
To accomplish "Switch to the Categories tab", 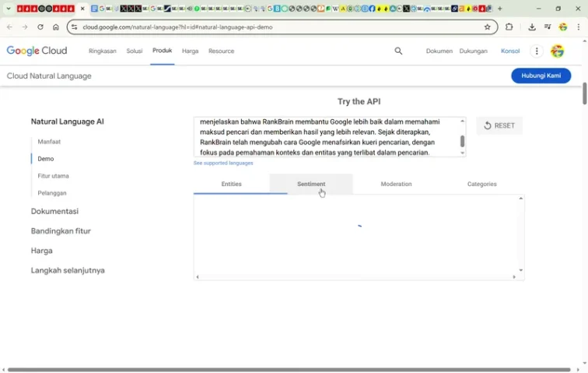I will click(482, 184).
